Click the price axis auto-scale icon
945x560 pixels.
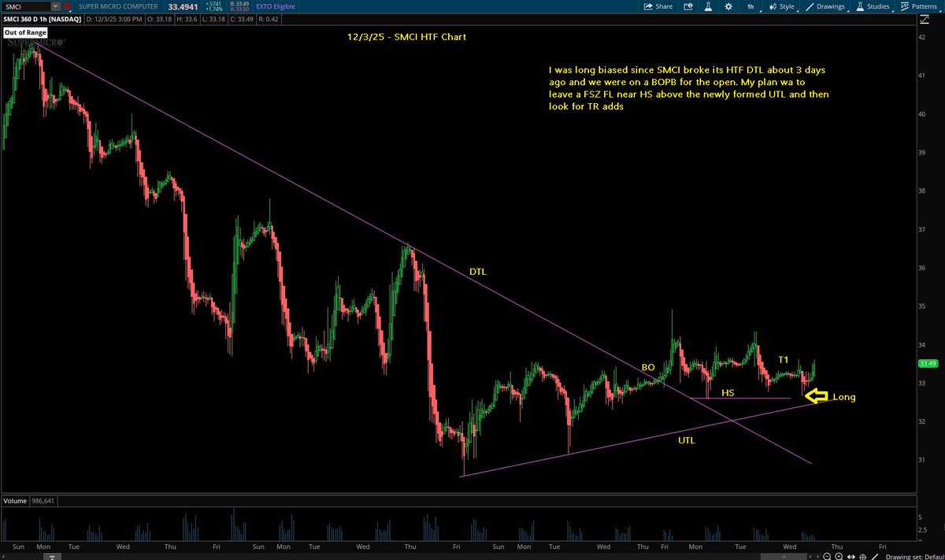(924, 19)
